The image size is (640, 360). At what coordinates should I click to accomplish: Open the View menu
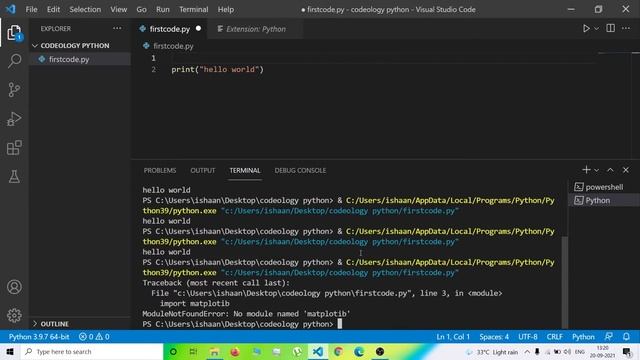(x=118, y=9)
